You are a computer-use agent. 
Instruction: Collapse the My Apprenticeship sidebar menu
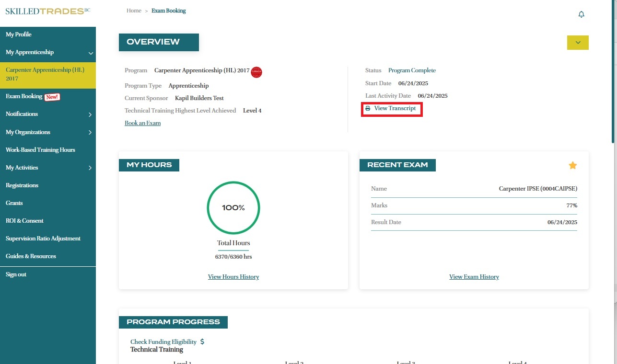pyautogui.click(x=91, y=53)
